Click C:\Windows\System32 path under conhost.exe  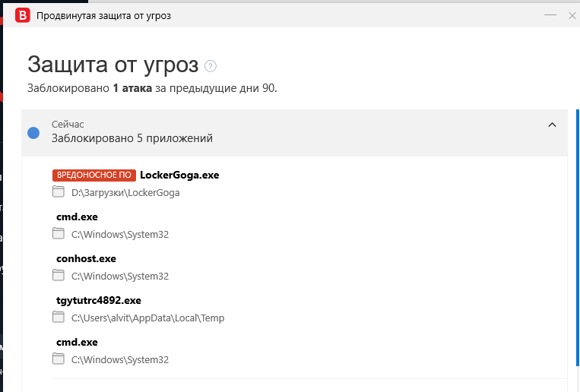[x=120, y=277]
